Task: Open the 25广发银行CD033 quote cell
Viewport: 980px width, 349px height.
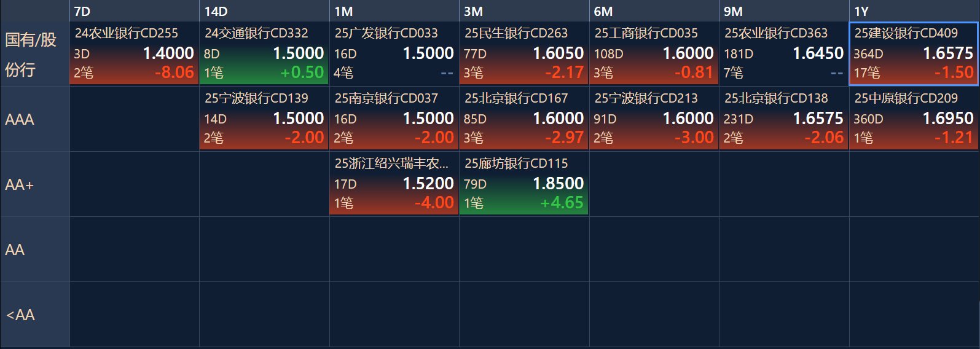Action: [x=394, y=53]
